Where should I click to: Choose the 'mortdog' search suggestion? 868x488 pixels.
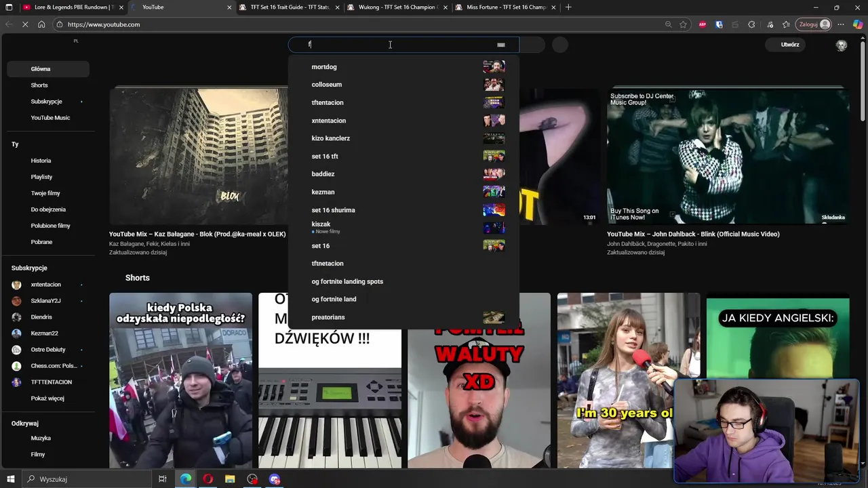(x=403, y=67)
